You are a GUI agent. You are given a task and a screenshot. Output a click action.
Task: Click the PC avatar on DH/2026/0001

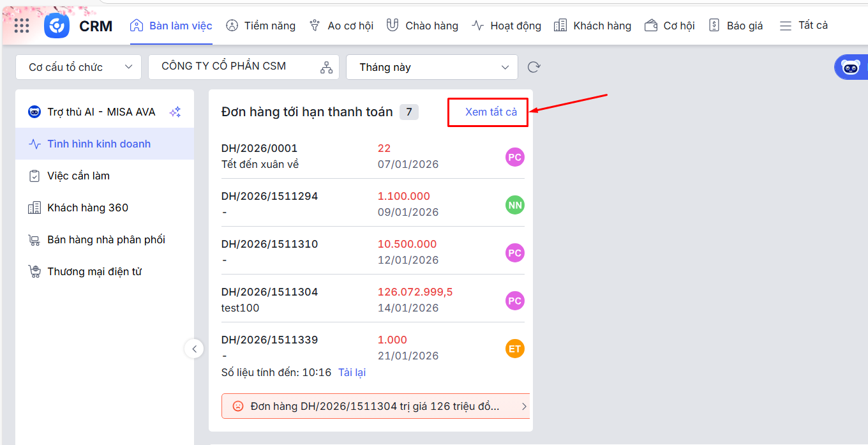514,157
